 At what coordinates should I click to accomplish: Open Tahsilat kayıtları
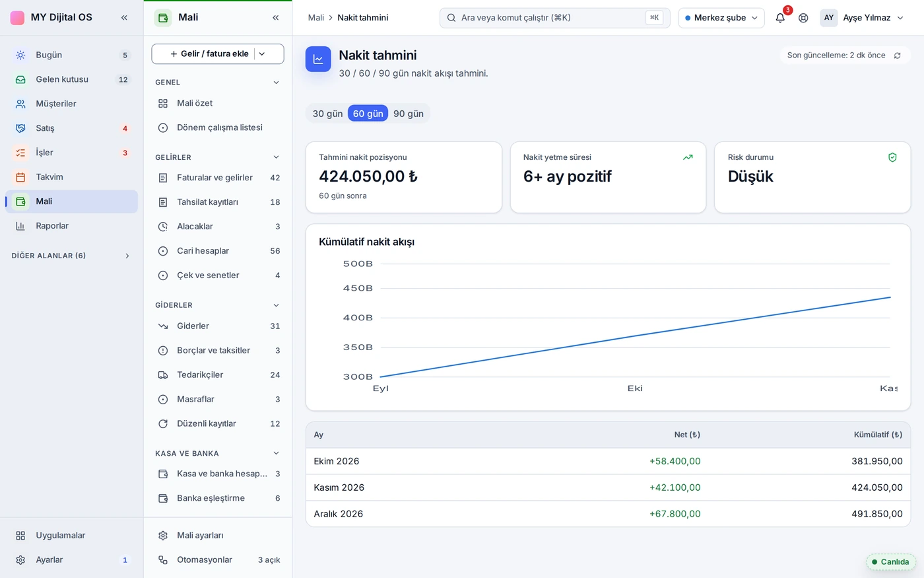(218, 203)
